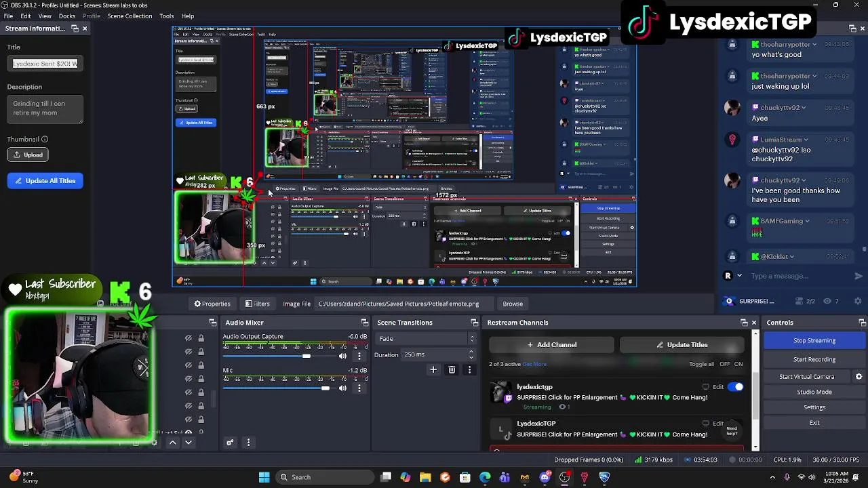Viewport: 868px width, 488px height.
Task: Click OFF next to Toggle all
Action: click(725, 364)
